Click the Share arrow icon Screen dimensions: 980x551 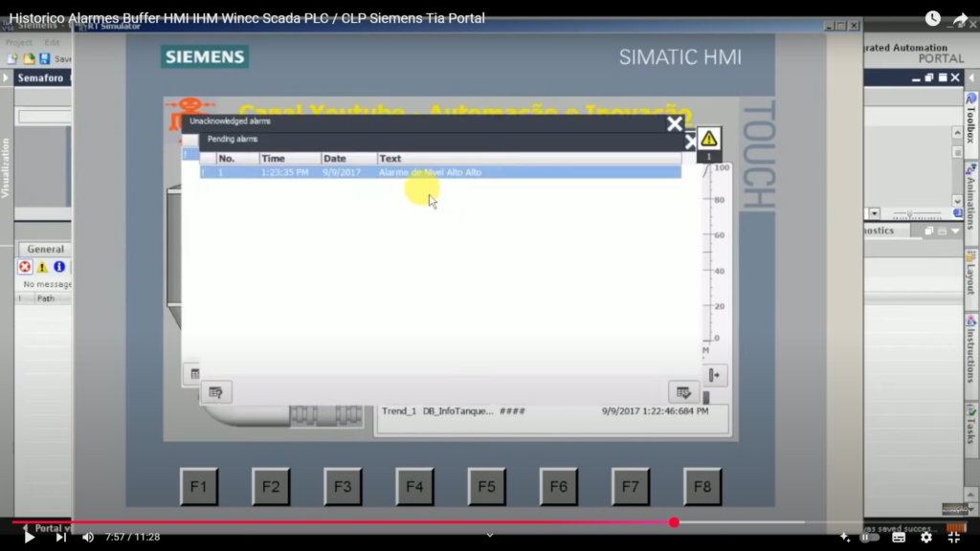click(x=960, y=19)
